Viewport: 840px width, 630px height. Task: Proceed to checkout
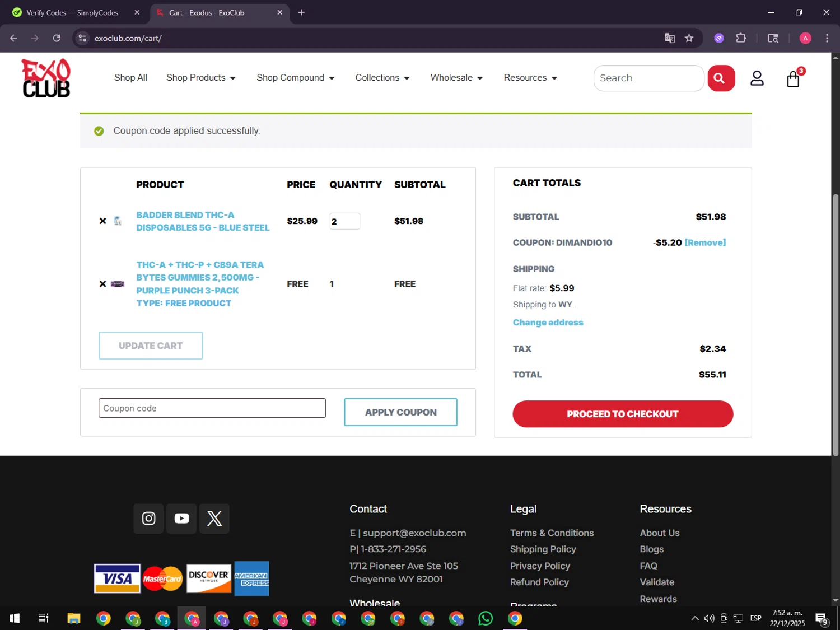(623, 414)
